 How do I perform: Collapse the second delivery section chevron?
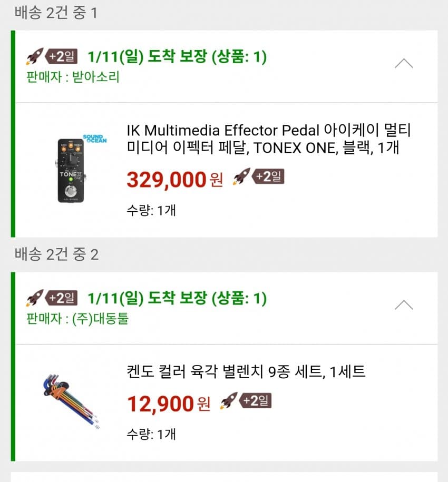pyautogui.click(x=404, y=305)
